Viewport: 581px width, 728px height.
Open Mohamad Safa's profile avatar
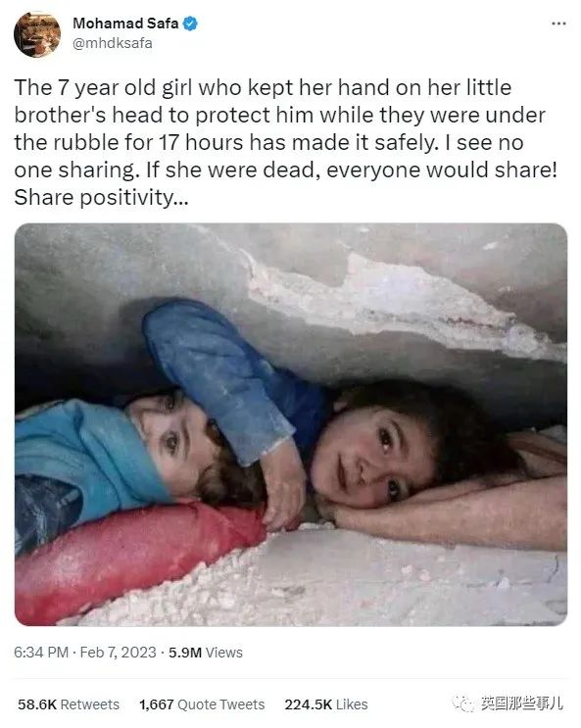pos(37,34)
